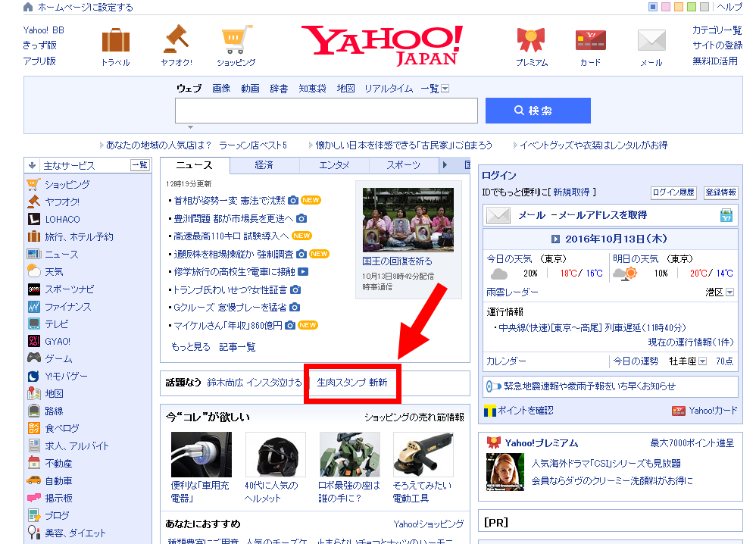Open the Yahoo Auctions gavel icon

pyautogui.click(x=176, y=39)
